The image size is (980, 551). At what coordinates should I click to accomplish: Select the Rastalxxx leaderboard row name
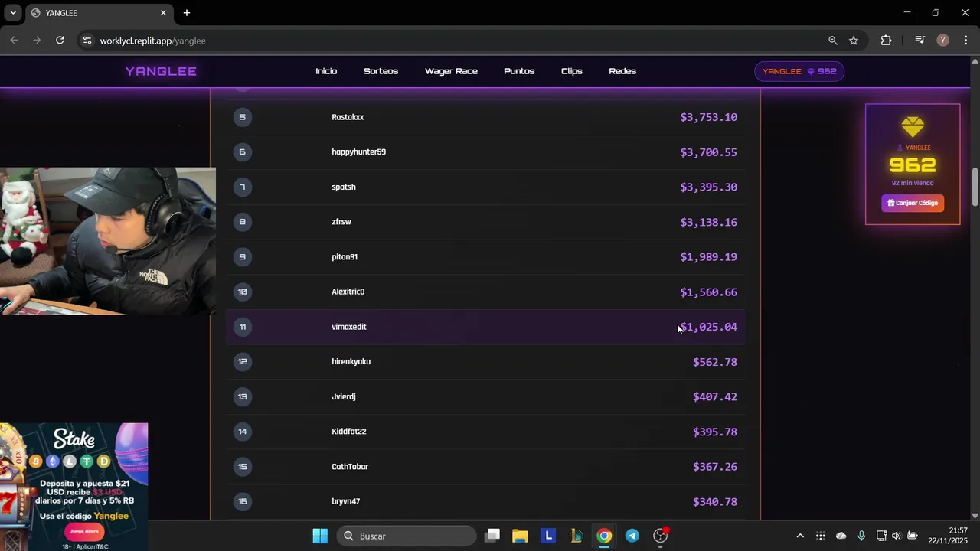tap(348, 117)
